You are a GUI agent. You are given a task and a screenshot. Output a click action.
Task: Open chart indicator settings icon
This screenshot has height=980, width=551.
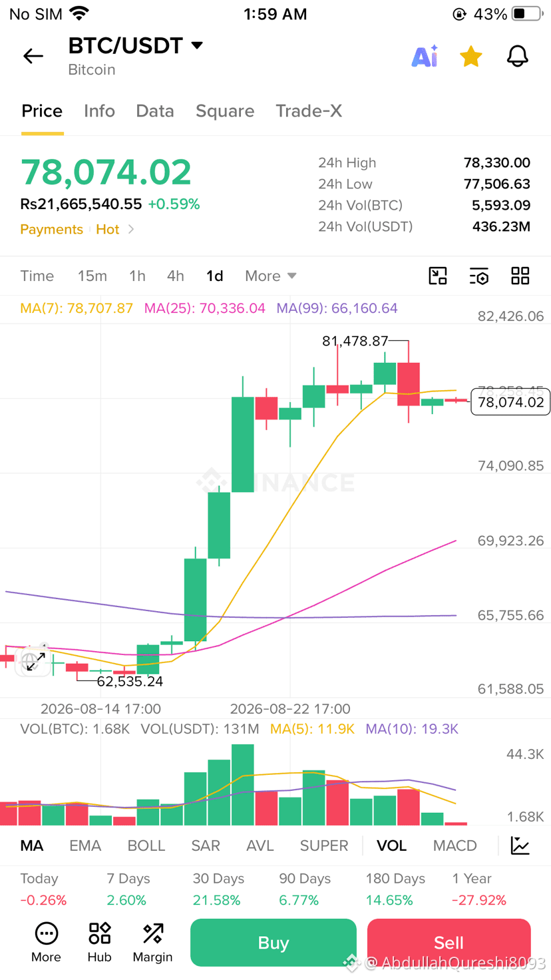479,276
